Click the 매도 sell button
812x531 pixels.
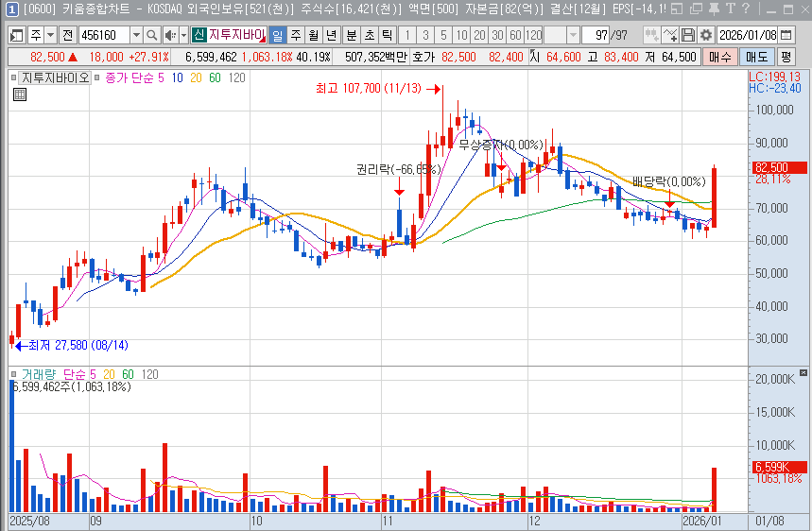756,57
